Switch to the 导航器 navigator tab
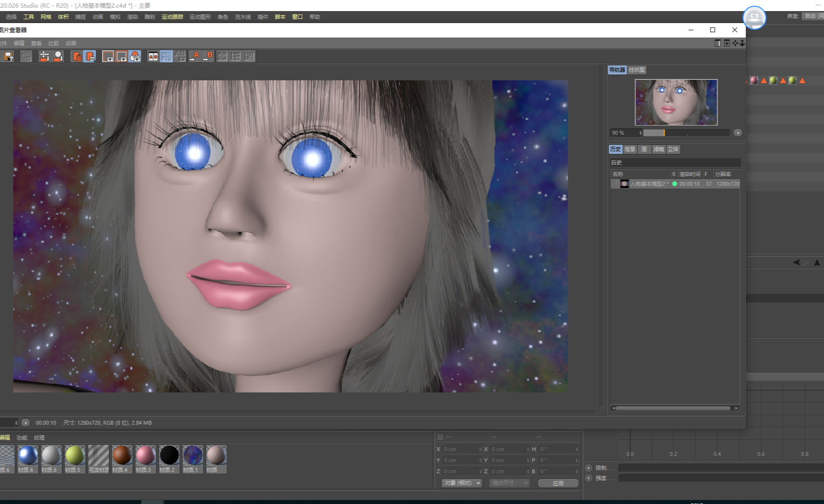The height and width of the screenshot is (504, 824). tap(617, 70)
